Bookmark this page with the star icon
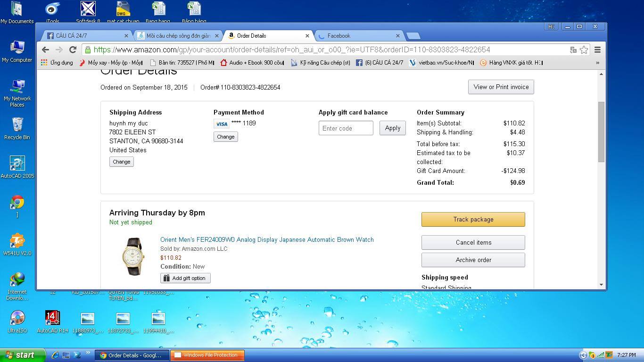 click(x=584, y=49)
